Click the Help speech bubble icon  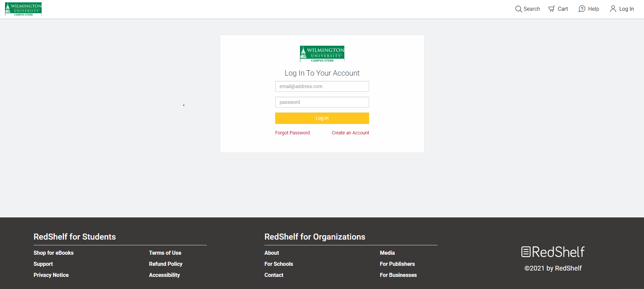[x=582, y=9]
